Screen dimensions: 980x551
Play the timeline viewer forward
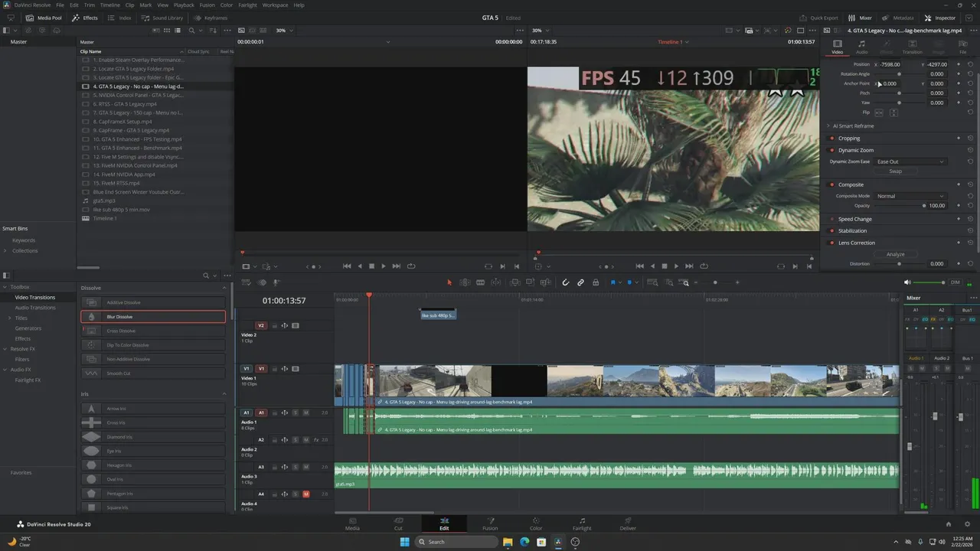(x=676, y=266)
